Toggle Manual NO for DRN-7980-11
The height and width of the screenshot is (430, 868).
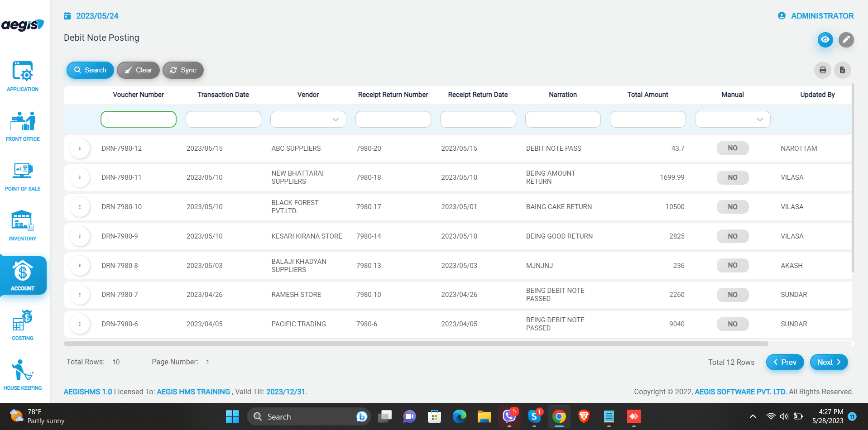pos(733,177)
